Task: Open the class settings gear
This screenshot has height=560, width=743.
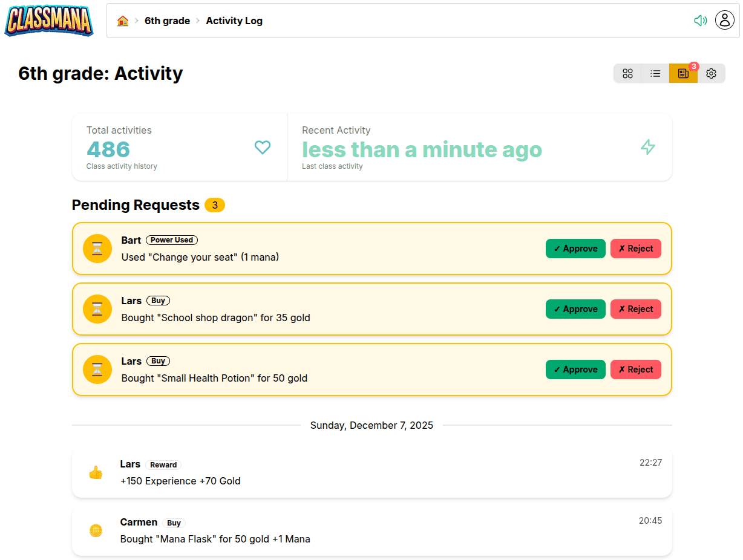Action: (711, 73)
